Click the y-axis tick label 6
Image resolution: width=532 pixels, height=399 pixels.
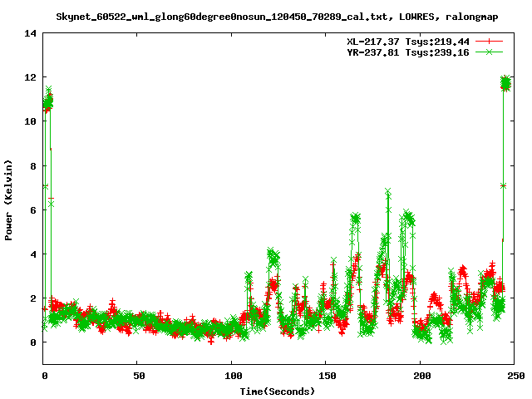[33, 210]
